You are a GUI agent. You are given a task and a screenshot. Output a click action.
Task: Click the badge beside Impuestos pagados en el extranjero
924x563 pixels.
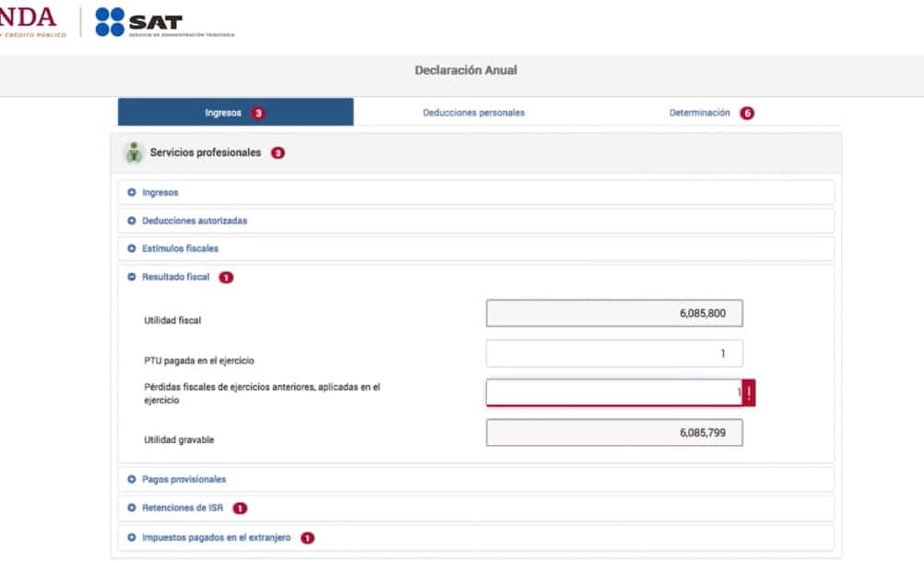coord(307,538)
